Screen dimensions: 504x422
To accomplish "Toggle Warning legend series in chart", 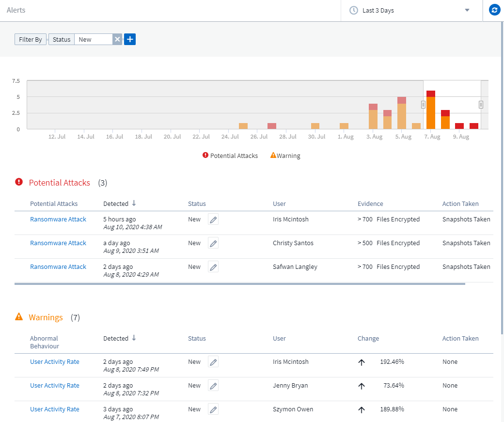I will [x=285, y=156].
